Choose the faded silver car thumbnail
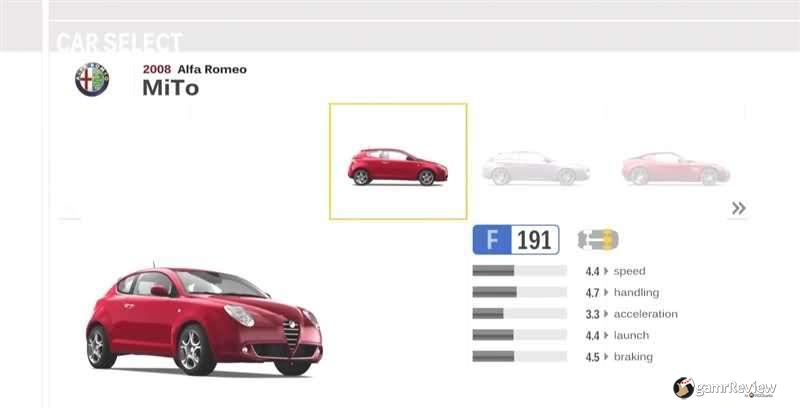The height and width of the screenshot is (408, 800). coord(536,168)
